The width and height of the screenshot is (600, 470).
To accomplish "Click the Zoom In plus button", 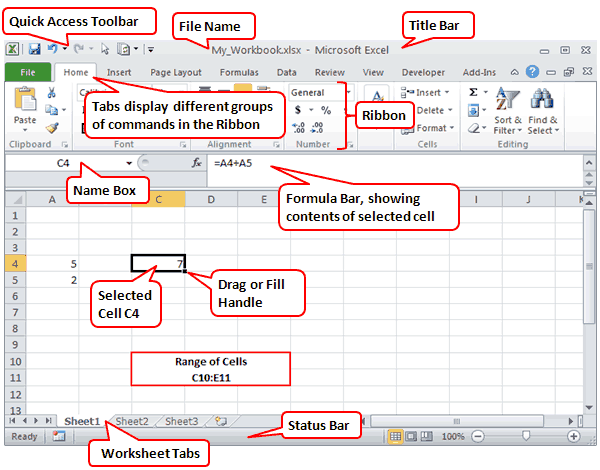I will pos(574,436).
